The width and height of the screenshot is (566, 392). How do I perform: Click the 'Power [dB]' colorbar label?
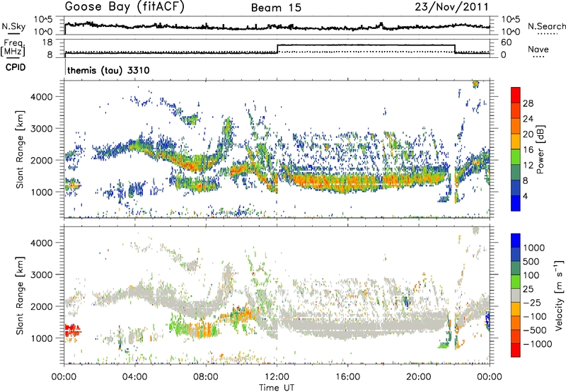(x=540, y=149)
